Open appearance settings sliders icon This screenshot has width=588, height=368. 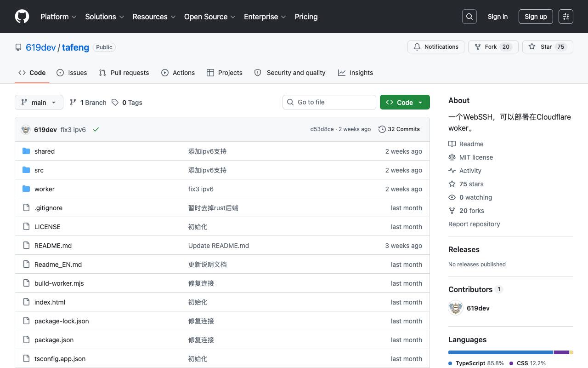tap(566, 17)
